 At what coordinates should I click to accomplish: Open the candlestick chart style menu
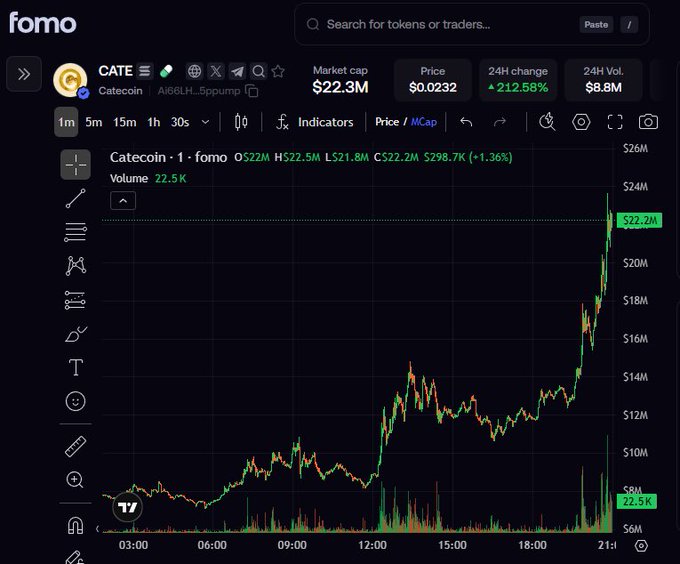(241, 122)
